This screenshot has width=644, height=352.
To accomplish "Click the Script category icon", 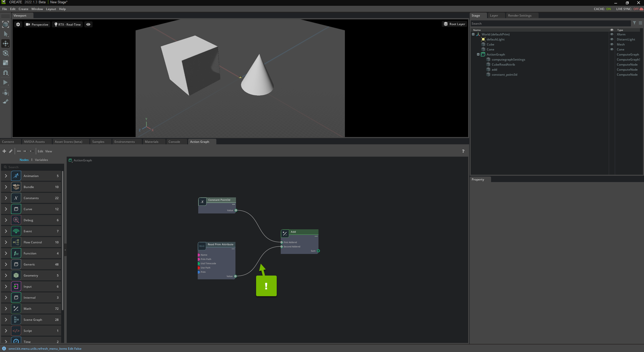I will (16, 331).
